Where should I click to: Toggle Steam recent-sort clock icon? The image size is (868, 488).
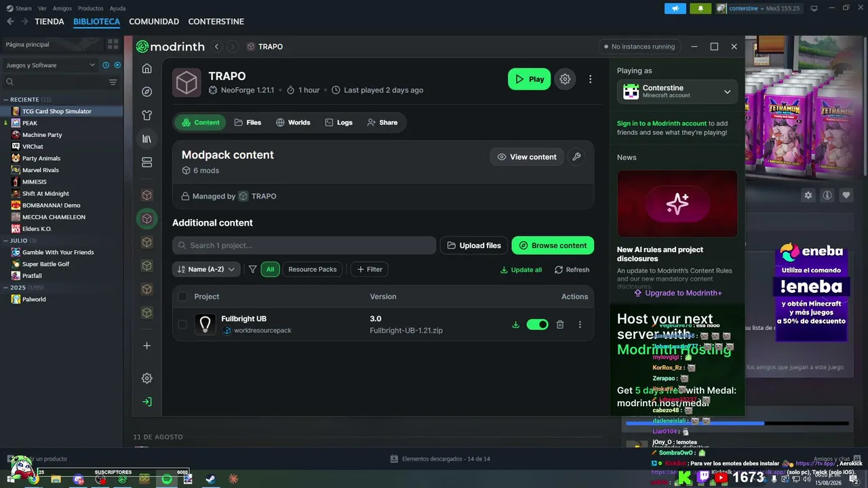(106, 65)
